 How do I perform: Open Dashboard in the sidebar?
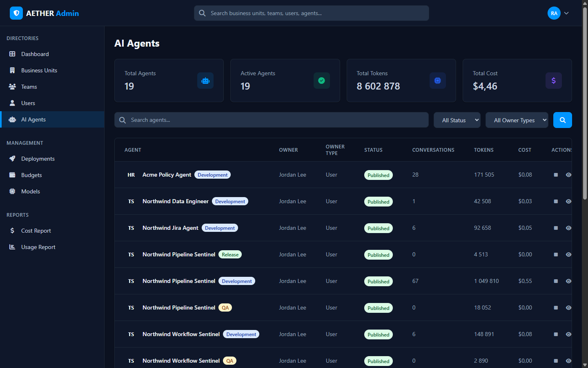[x=52, y=54]
